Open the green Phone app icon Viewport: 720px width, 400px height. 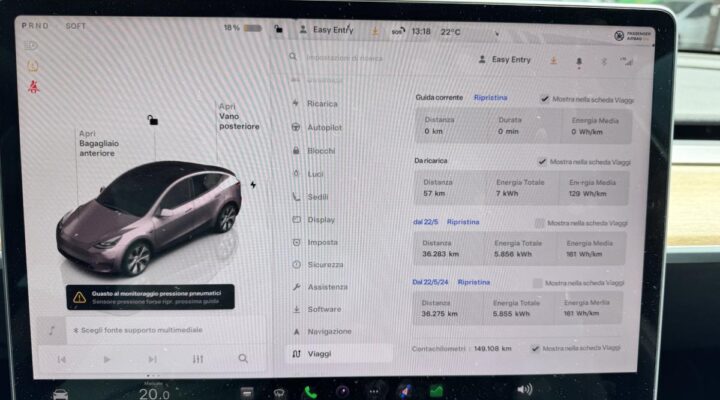click(x=310, y=392)
